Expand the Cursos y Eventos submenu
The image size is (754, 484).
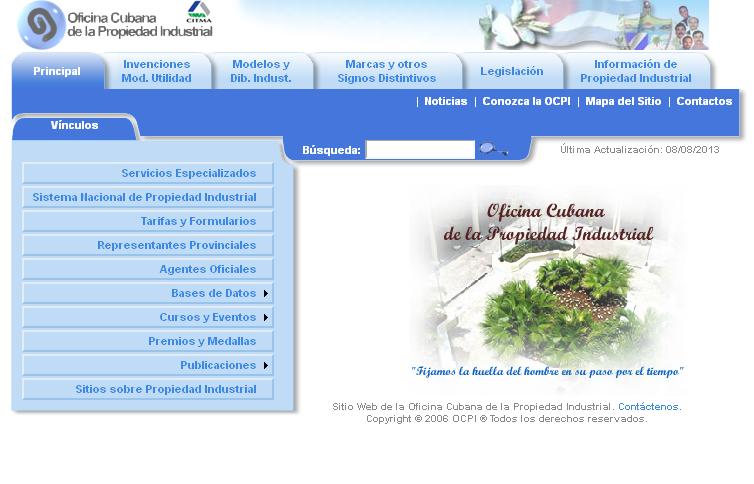(266, 318)
